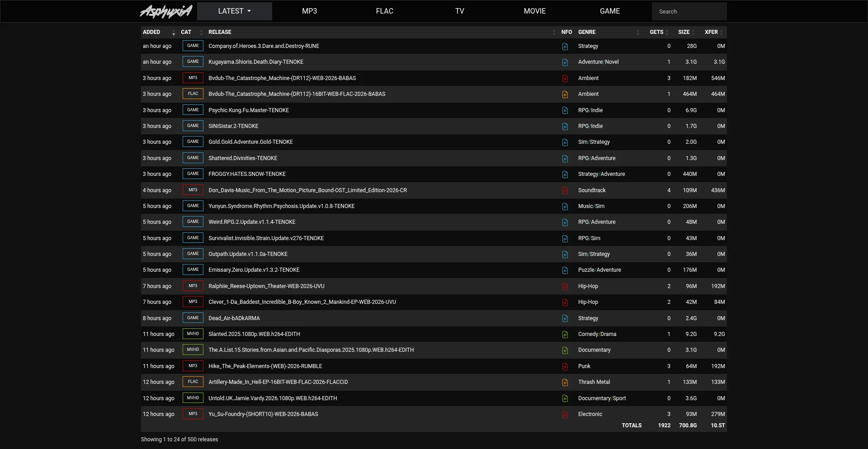Open NFO icon for Company.of.Heroes.3 release
The image size is (868, 449).
565,47
